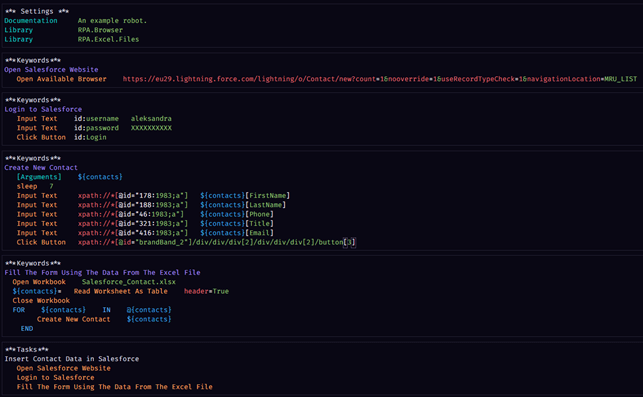643x397 pixels.
Task: Click the purple "Open Salesforce Website" keyword definition
Action: pos(51,70)
